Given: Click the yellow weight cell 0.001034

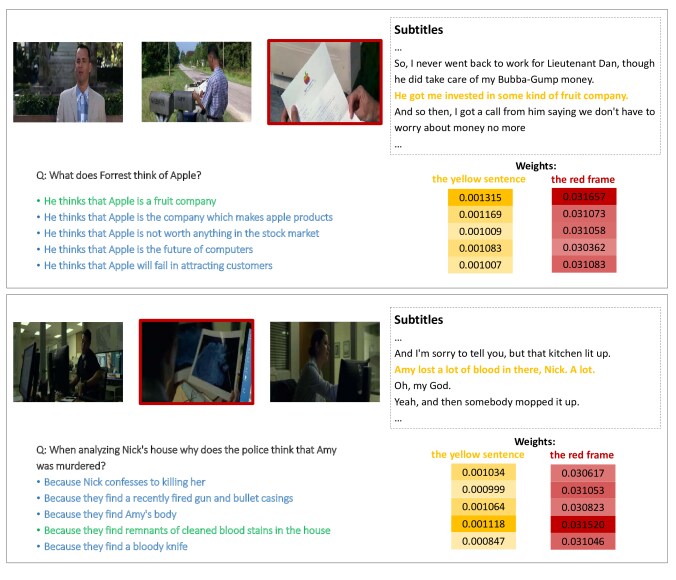Looking at the screenshot, I should pyautogui.click(x=483, y=472).
